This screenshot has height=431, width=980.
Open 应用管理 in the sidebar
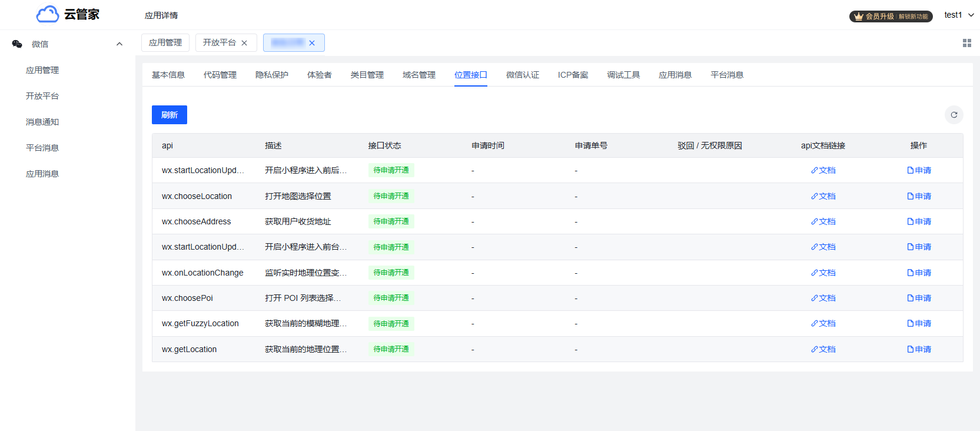pos(42,70)
